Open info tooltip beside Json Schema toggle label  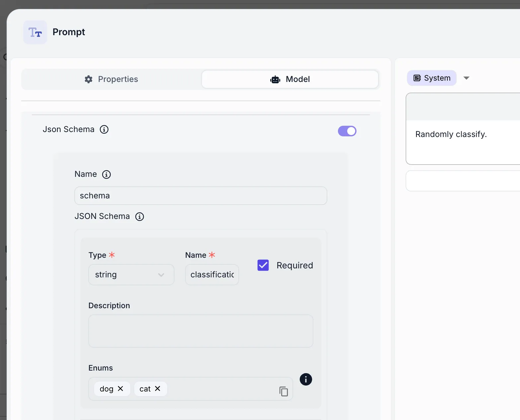pyautogui.click(x=104, y=129)
